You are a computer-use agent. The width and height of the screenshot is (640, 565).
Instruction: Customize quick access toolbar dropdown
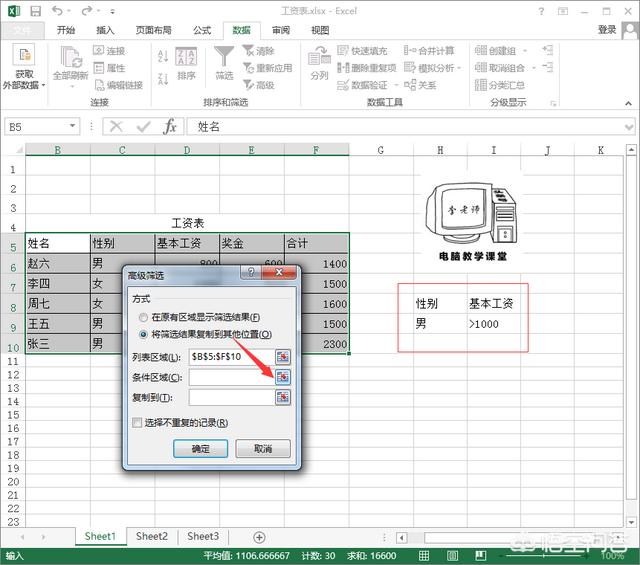112,11
